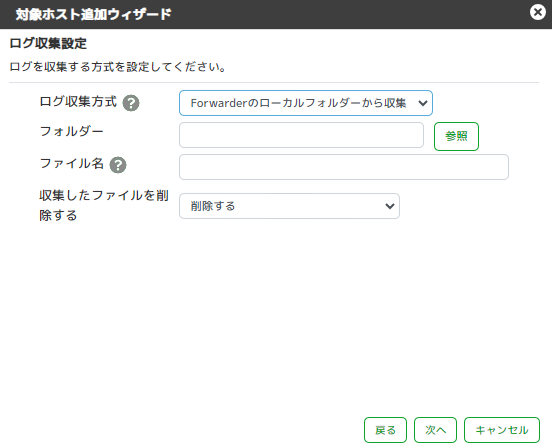Close the 対象ホスト追加ウィザード dialog
Image resolution: width=552 pixels, height=448 pixels.
tap(538, 12)
